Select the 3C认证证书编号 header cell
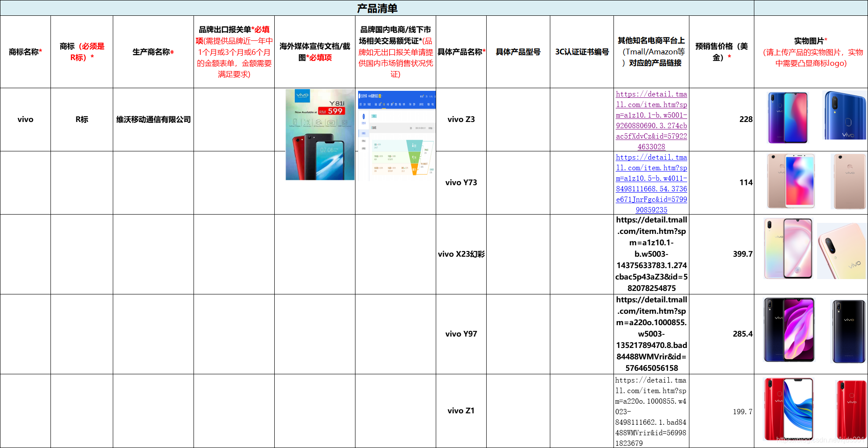868x448 pixels. click(x=582, y=52)
